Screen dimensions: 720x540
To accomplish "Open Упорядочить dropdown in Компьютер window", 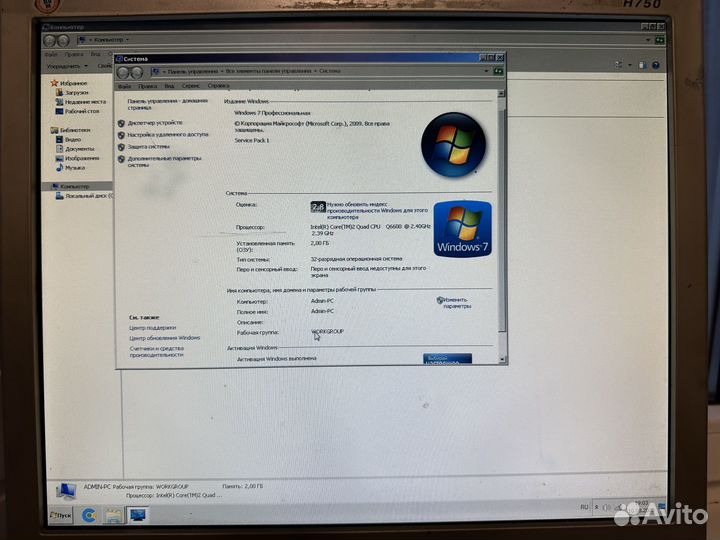I will (x=67, y=66).
